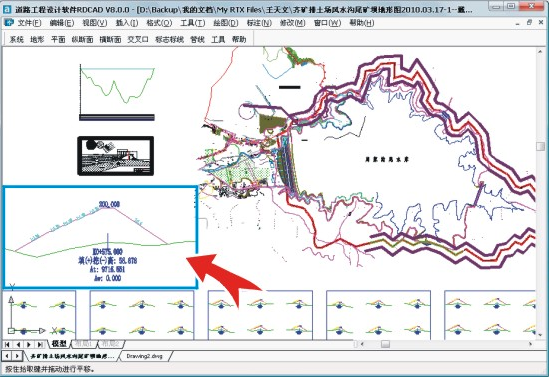Switch to the 模型 tab

click(x=59, y=344)
